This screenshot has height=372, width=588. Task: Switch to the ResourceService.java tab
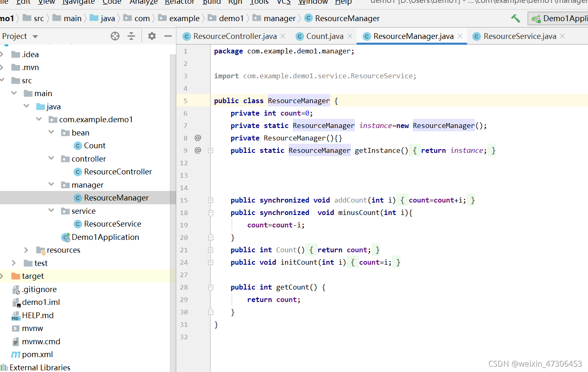click(x=520, y=36)
